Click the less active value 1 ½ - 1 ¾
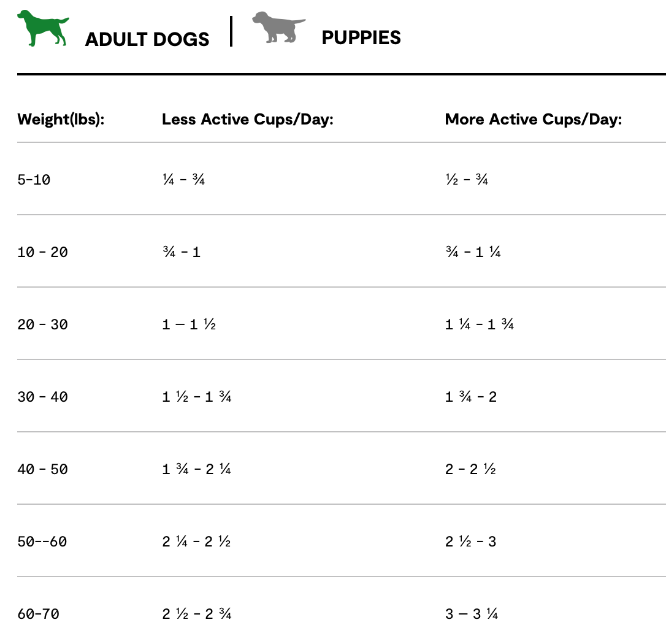 [196, 397]
